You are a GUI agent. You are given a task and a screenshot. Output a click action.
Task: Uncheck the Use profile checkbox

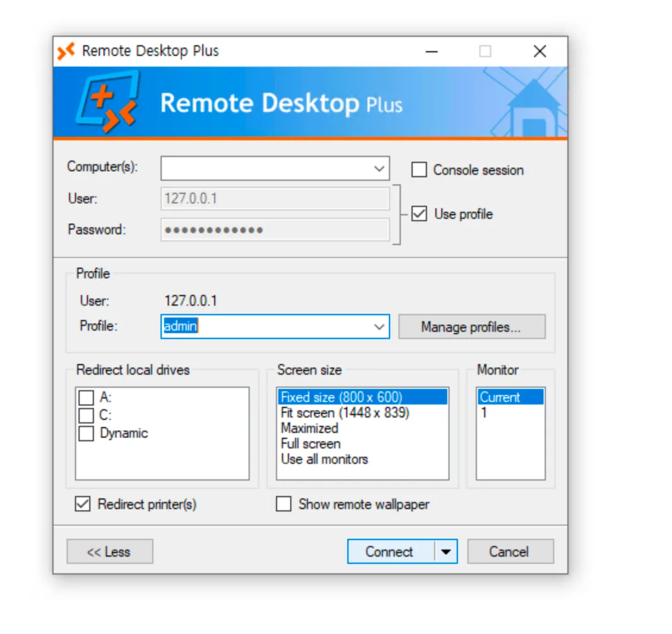click(419, 214)
